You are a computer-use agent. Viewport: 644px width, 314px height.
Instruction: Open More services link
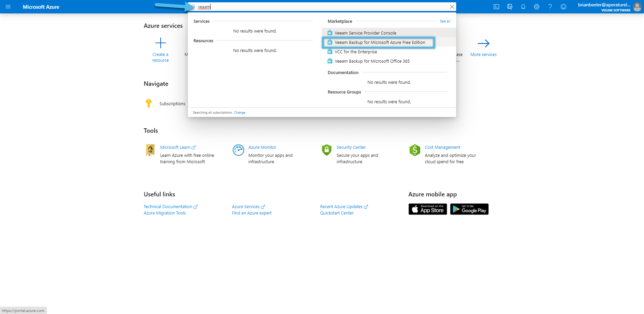pos(483,54)
